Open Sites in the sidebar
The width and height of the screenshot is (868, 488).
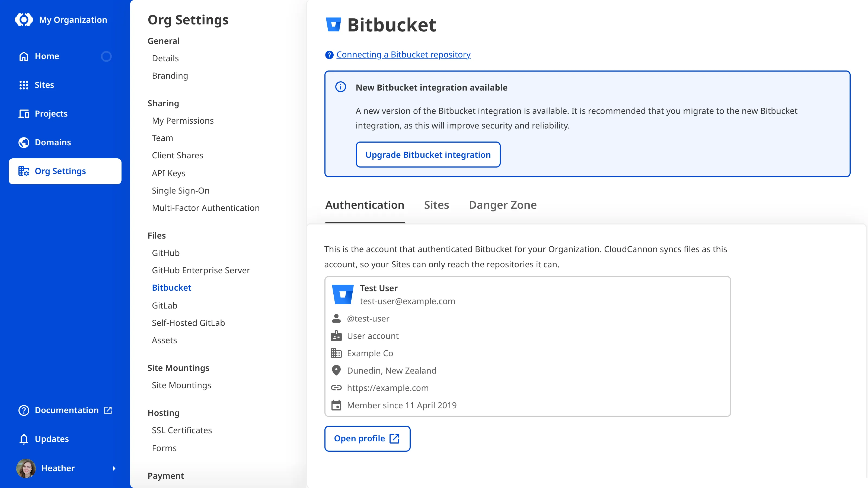click(65, 85)
